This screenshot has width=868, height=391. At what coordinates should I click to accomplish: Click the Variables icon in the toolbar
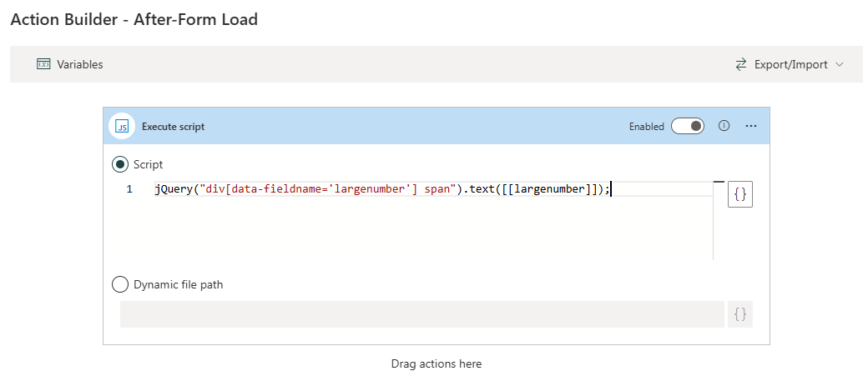(44, 64)
